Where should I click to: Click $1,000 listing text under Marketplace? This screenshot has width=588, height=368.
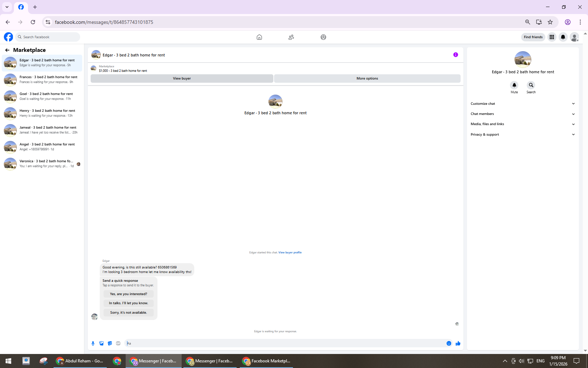[123, 71]
